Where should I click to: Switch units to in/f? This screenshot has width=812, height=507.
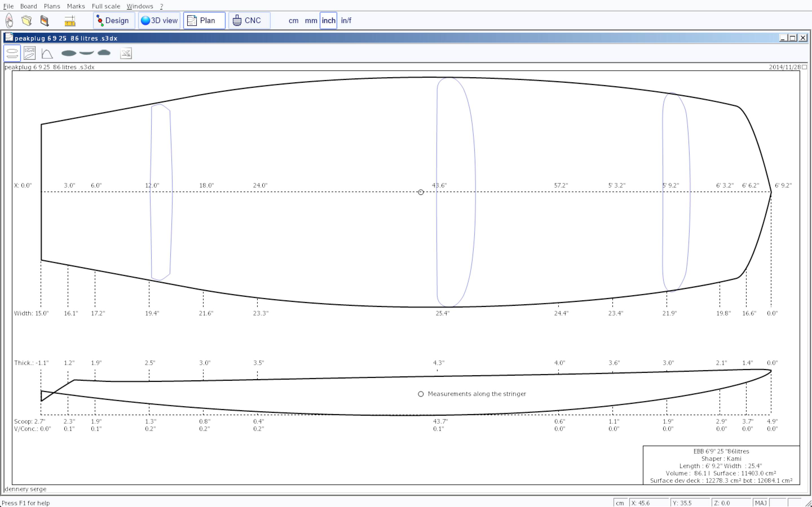(346, 21)
